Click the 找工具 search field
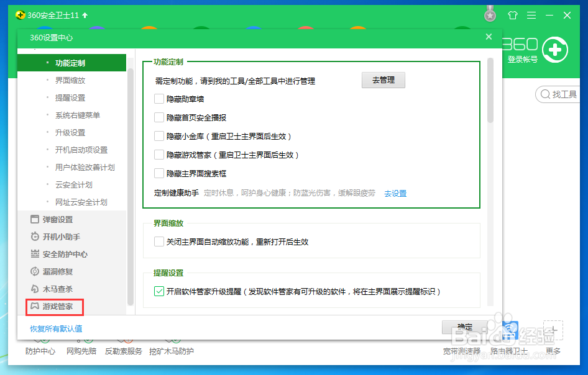588x375 pixels. click(558, 94)
